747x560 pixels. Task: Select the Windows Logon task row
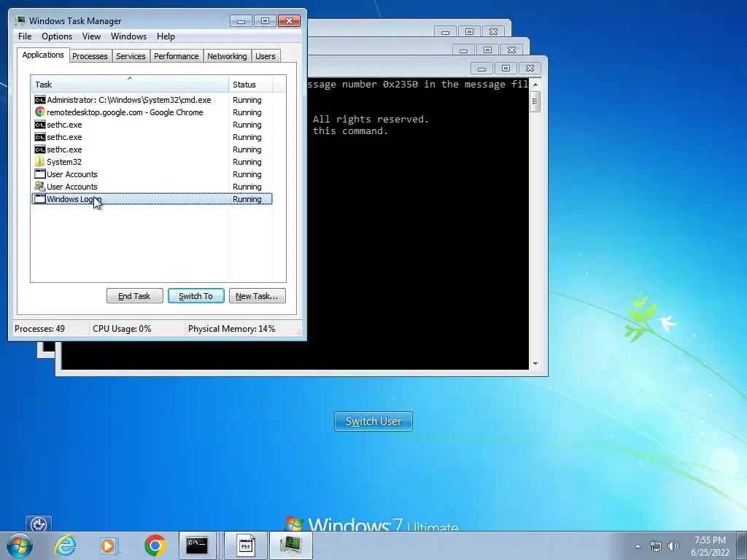152,199
